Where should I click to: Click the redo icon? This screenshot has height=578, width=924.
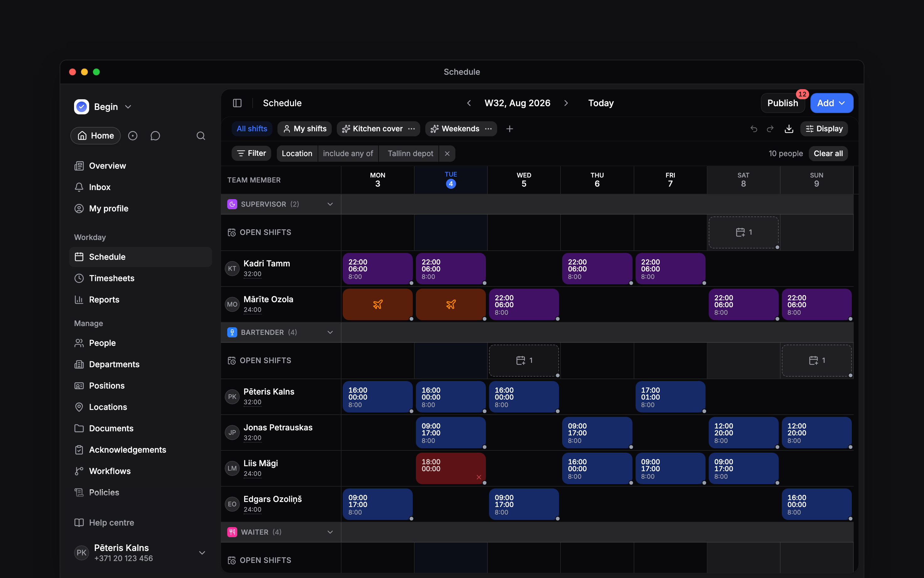coord(770,129)
